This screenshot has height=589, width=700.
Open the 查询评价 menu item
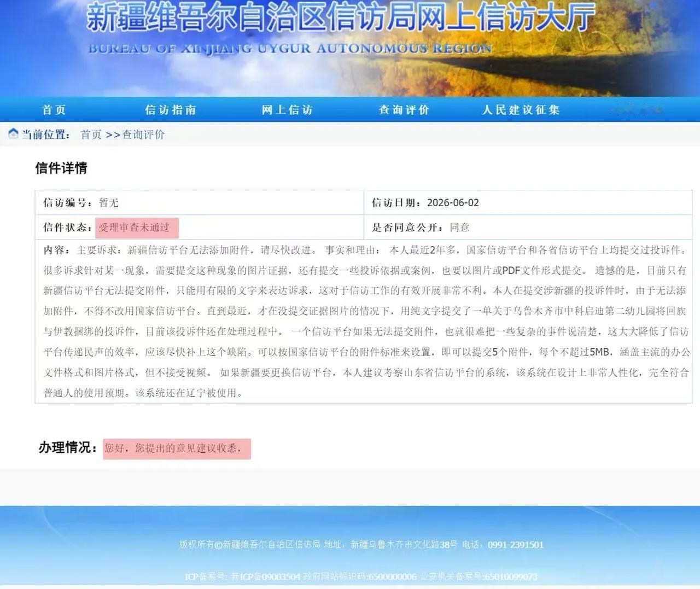404,110
